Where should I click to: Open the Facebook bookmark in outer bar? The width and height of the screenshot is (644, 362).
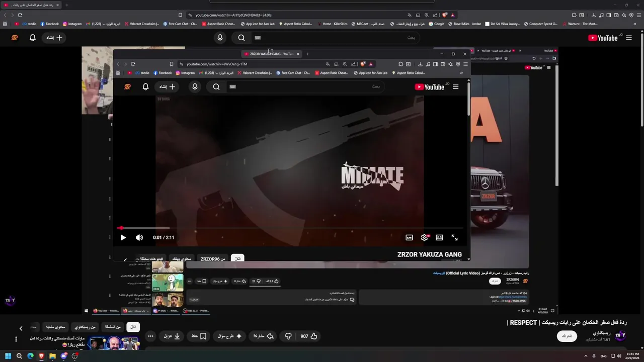(x=50, y=24)
